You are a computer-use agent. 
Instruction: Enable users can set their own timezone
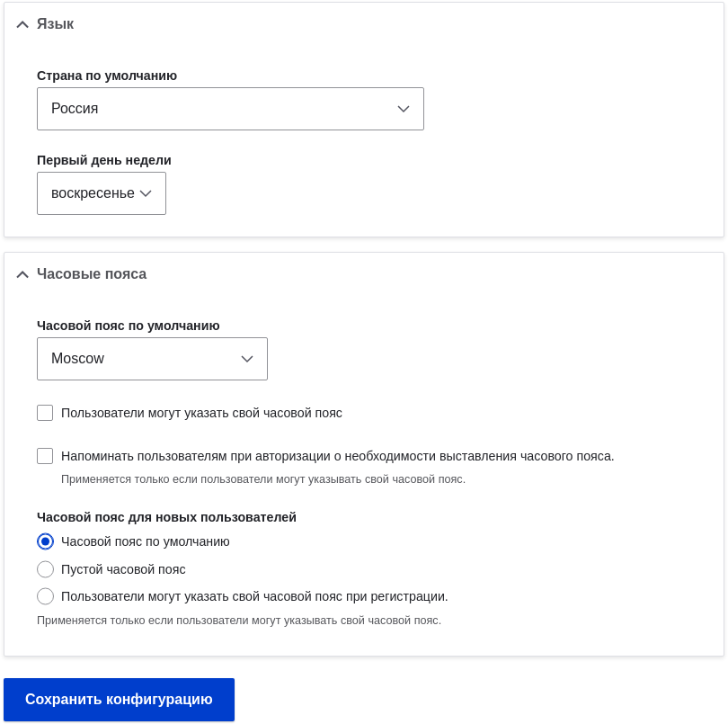[45, 413]
